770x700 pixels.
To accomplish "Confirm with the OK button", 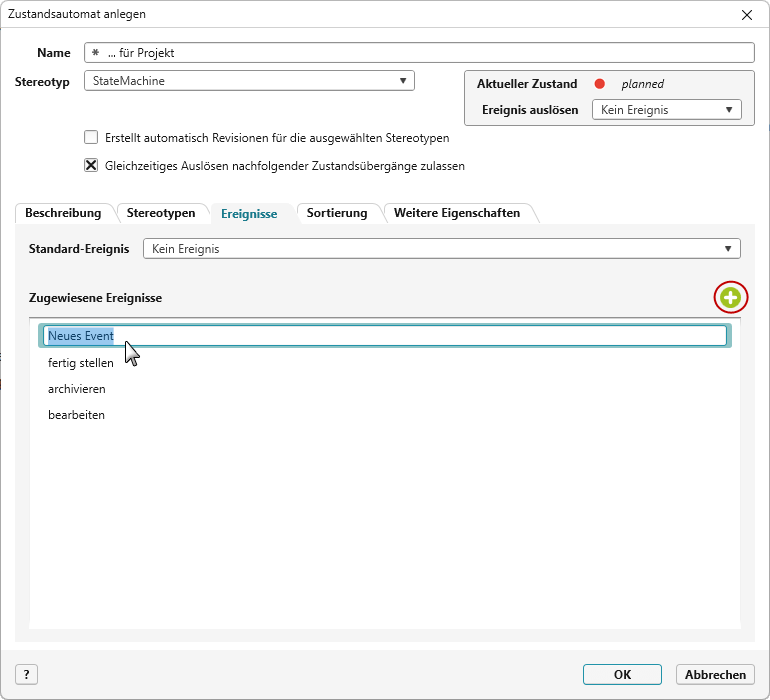I will pos(622,674).
